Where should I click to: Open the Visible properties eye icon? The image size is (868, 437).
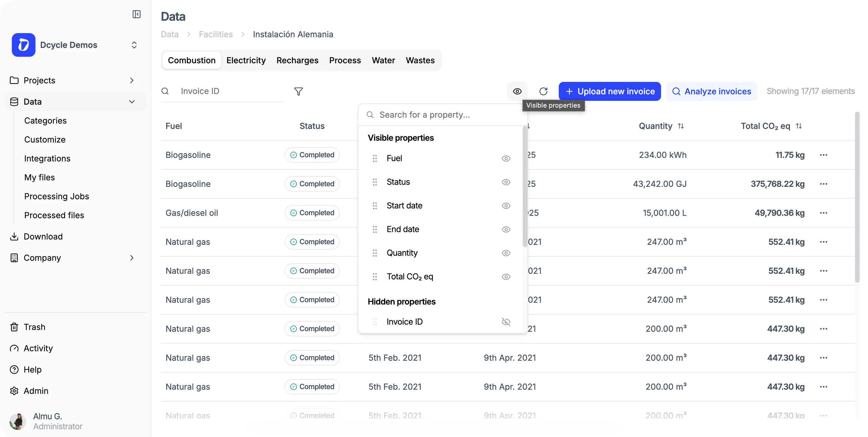tap(517, 91)
